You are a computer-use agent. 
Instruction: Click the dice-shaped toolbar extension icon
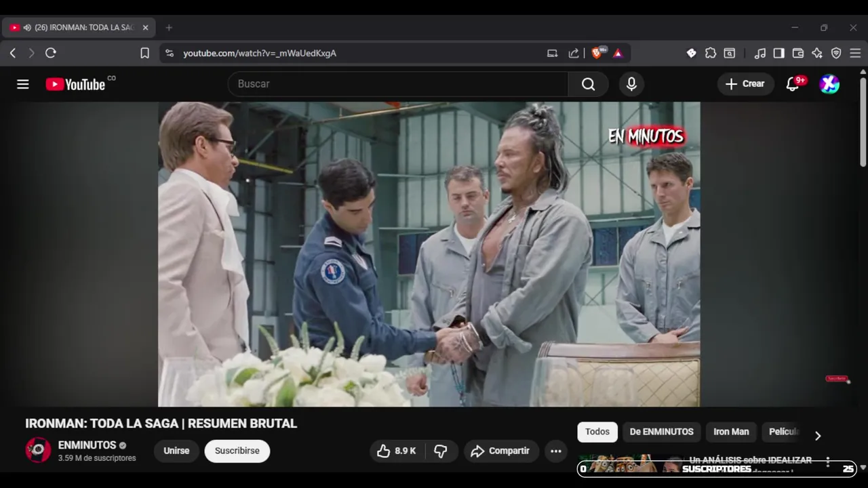click(x=691, y=53)
